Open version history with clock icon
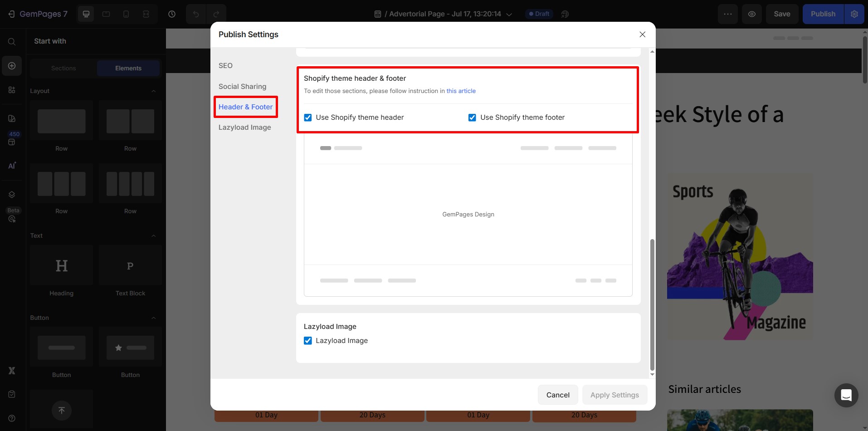Image resolution: width=868 pixels, height=431 pixels. [171, 14]
